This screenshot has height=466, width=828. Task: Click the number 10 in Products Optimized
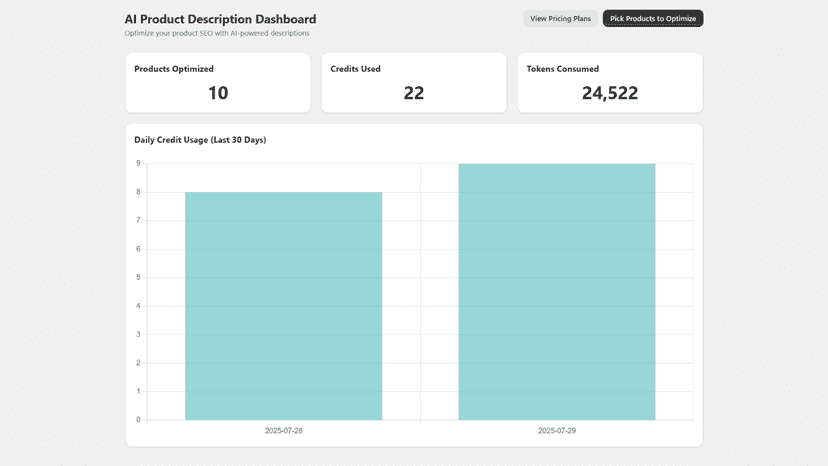pos(218,93)
